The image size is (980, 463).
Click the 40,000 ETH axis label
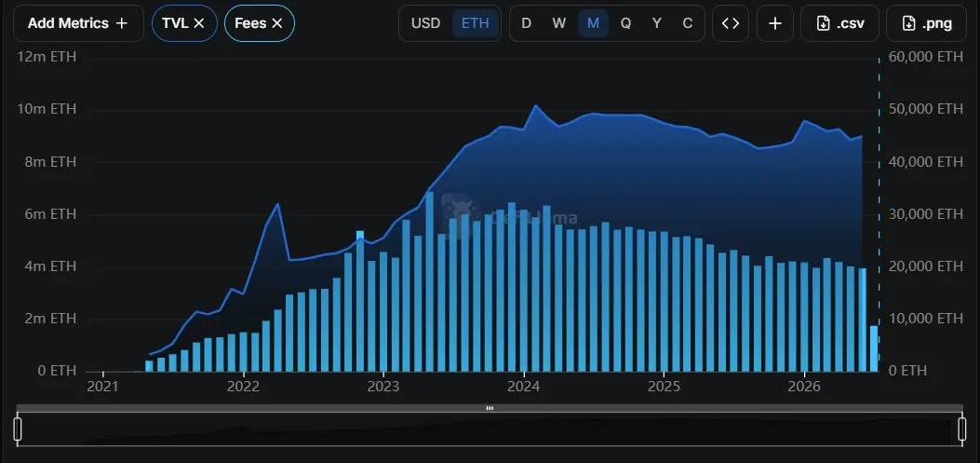pos(926,161)
